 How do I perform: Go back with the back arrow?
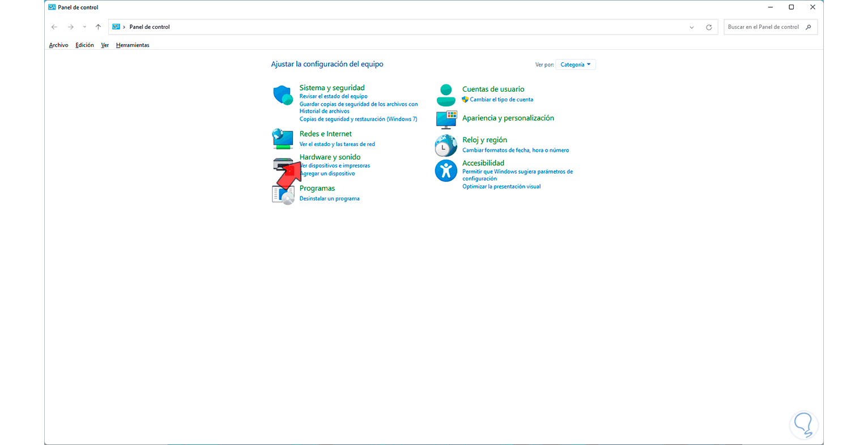coord(54,27)
